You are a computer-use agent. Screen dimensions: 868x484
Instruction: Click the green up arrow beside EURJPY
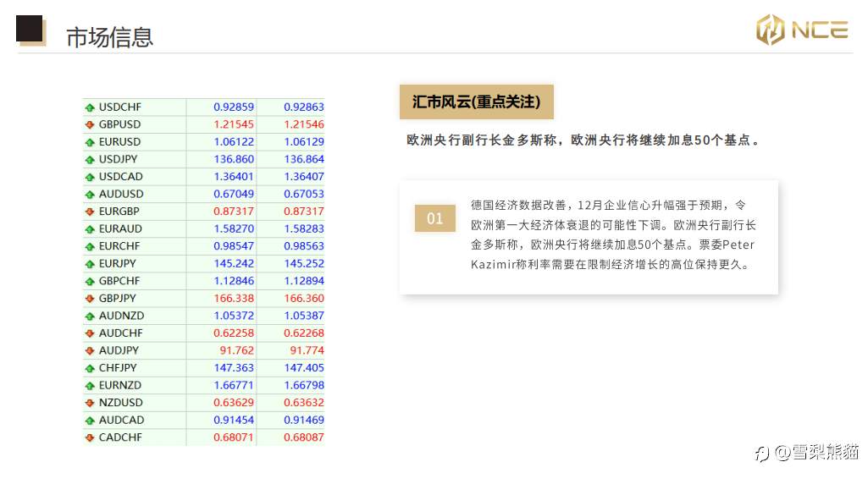click(90, 264)
